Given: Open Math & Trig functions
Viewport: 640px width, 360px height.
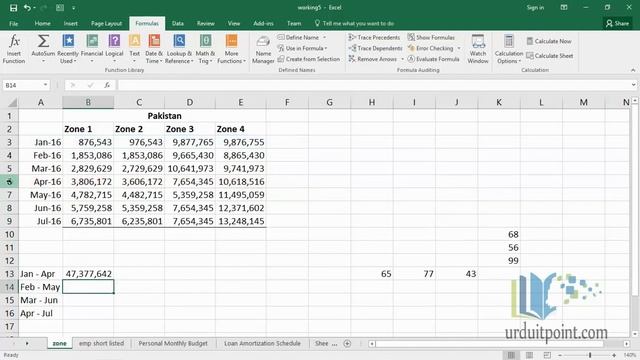Looking at the screenshot, I should [x=205, y=49].
